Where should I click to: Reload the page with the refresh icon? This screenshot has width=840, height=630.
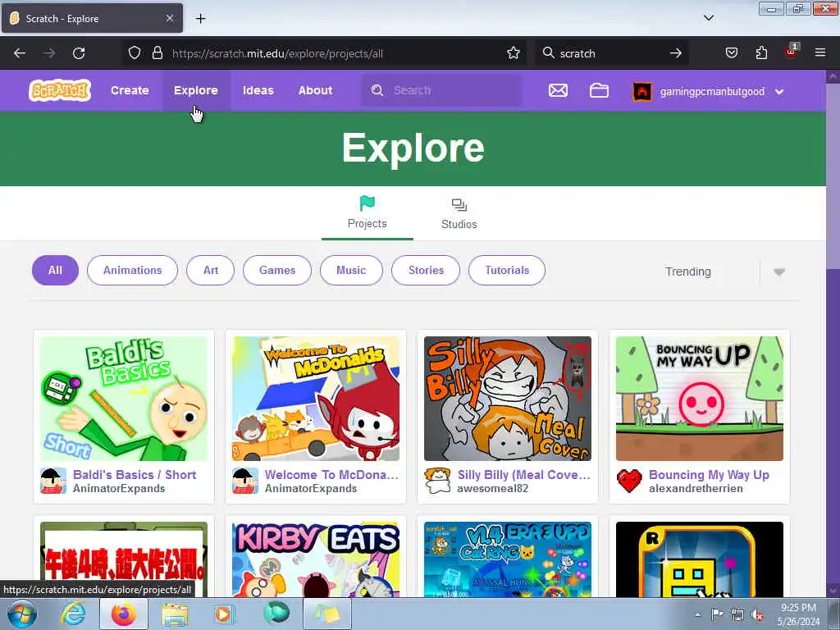click(79, 53)
